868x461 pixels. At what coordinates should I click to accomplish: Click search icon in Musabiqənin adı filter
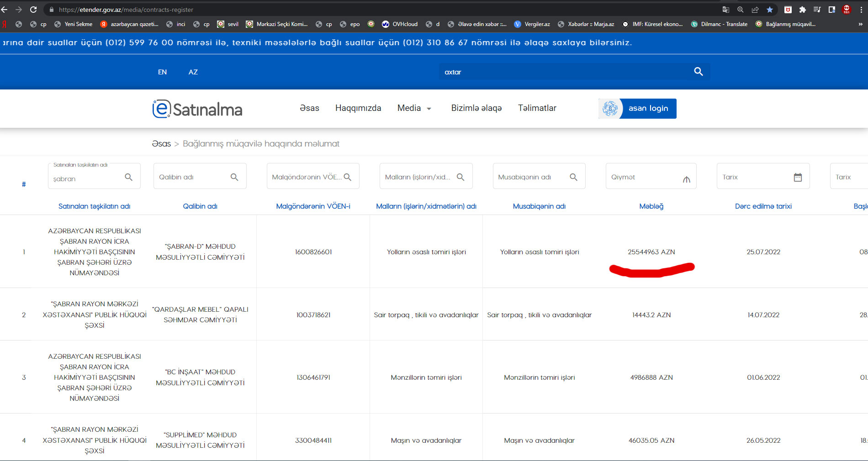573,177
